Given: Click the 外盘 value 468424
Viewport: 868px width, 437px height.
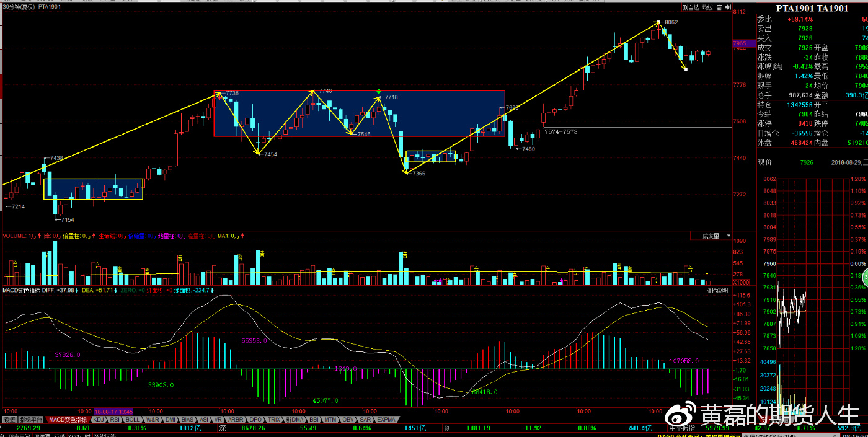Looking at the screenshot, I should point(802,143).
